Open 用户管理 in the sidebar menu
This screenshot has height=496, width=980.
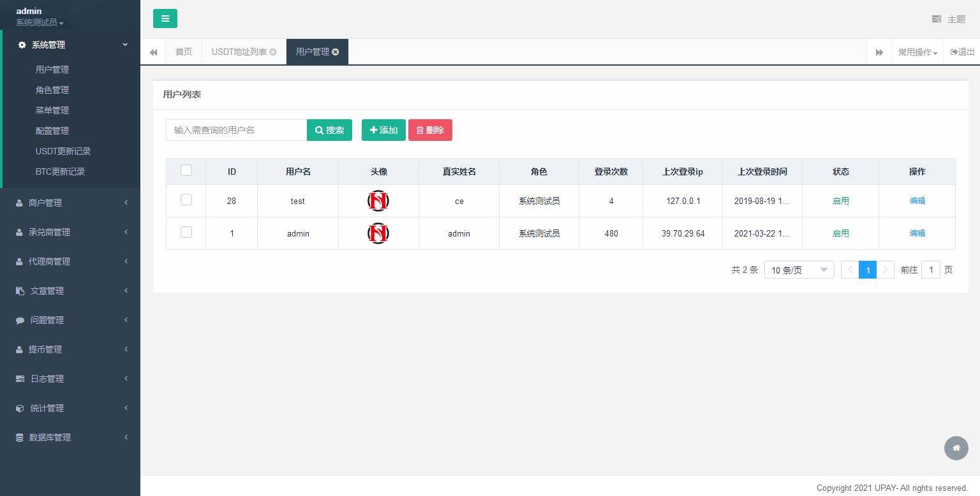[52, 69]
